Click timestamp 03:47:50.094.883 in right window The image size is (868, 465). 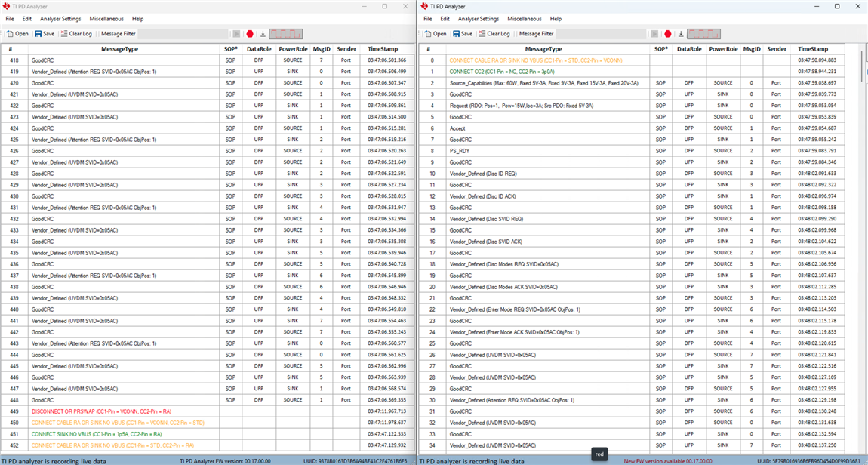817,60
